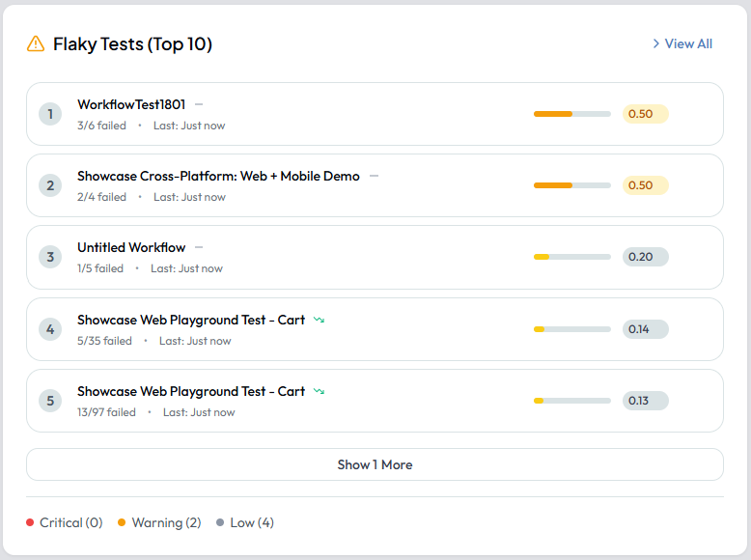
Task: Click the Critical (0) legend item
Action: [x=64, y=522]
